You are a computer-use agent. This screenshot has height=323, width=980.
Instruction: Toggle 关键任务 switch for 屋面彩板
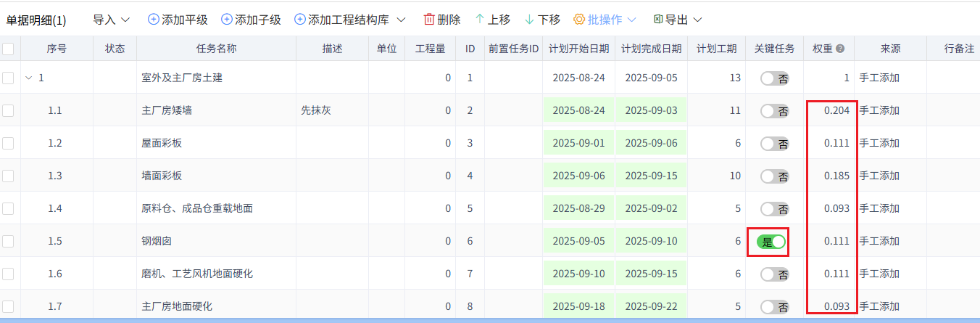pos(775,144)
